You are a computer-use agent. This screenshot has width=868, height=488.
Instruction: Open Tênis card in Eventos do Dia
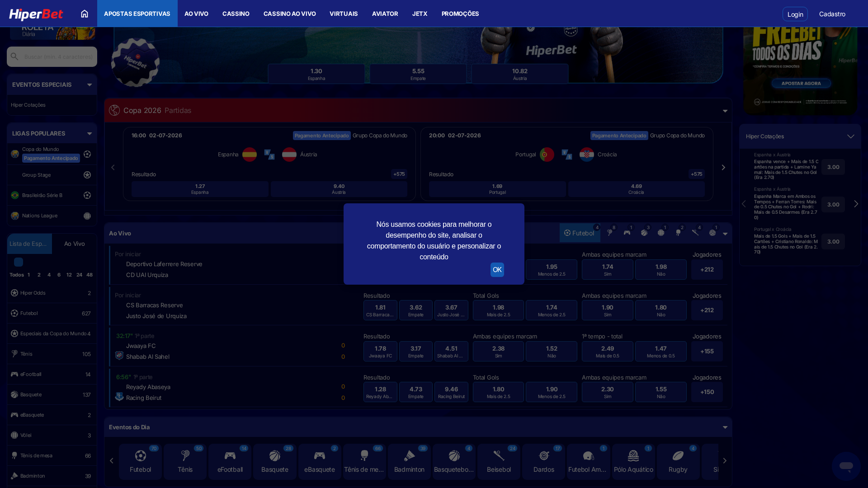point(185,461)
